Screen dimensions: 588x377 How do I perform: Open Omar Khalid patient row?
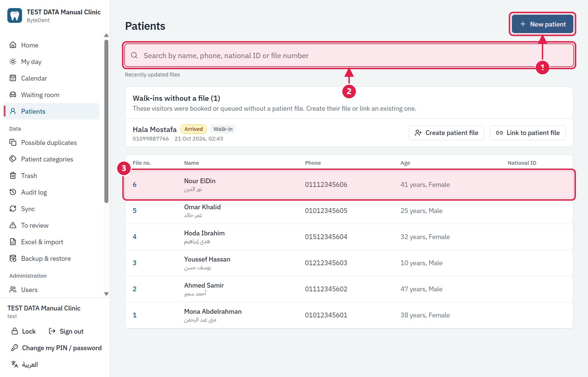(x=349, y=211)
